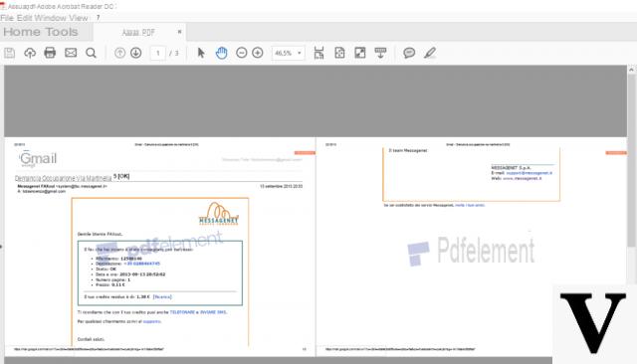Click the fit one full page icon
The height and width of the screenshot is (364, 637).
tap(339, 53)
